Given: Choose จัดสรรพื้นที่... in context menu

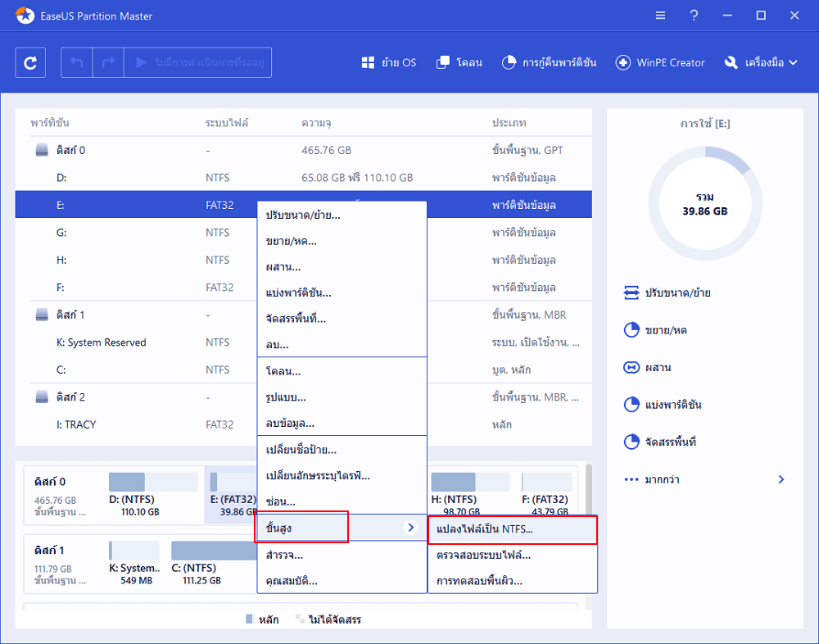Looking at the screenshot, I should pos(342,319).
